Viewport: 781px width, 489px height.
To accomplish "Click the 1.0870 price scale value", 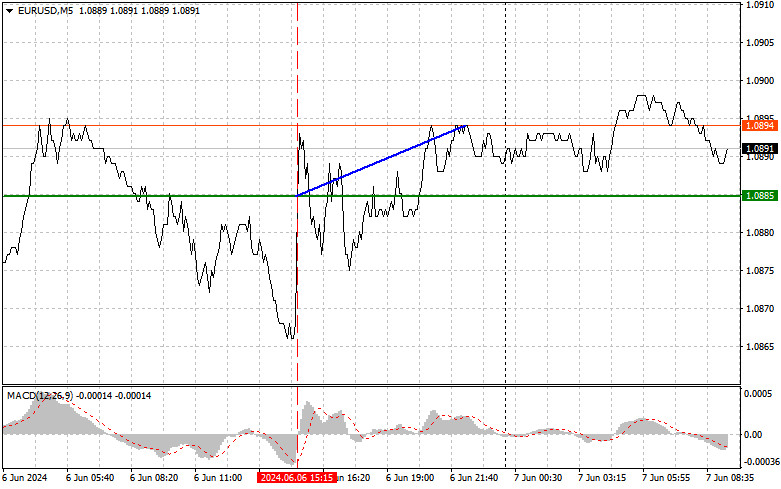I will (x=760, y=309).
